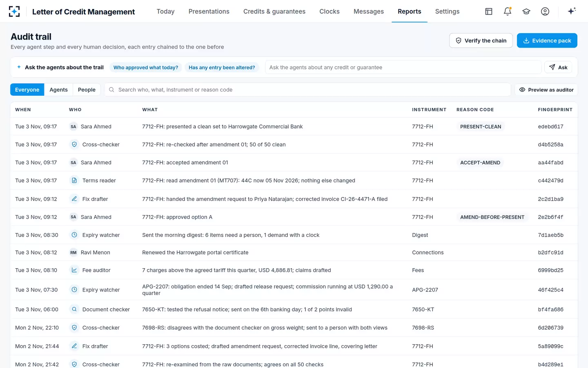This screenshot has height=368, width=588.
Task: Click Expiry watcher clock icon in Digest row
Action: click(74, 235)
